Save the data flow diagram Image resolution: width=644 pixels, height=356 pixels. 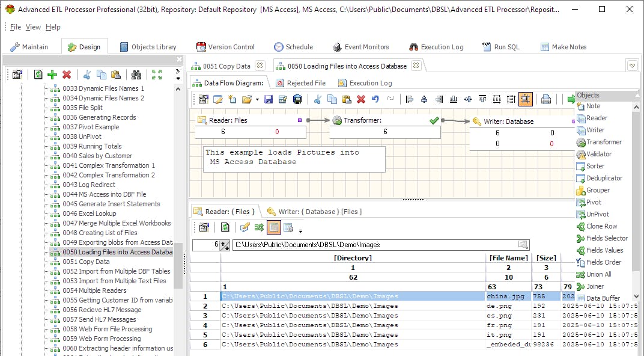(x=268, y=99)
